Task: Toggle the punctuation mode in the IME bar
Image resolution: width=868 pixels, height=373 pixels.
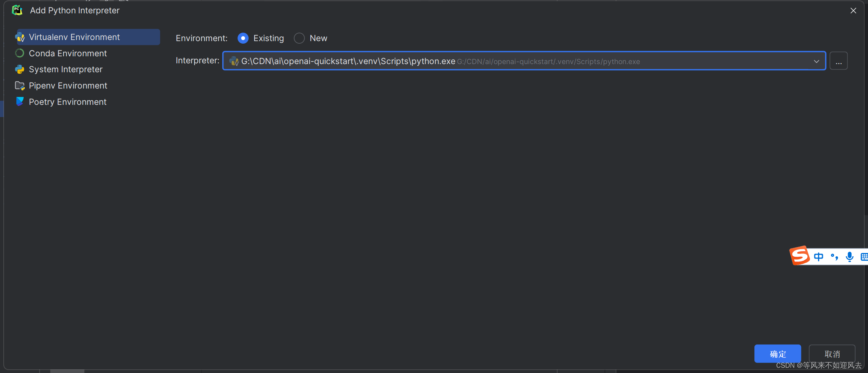Action: coord(834,257)
